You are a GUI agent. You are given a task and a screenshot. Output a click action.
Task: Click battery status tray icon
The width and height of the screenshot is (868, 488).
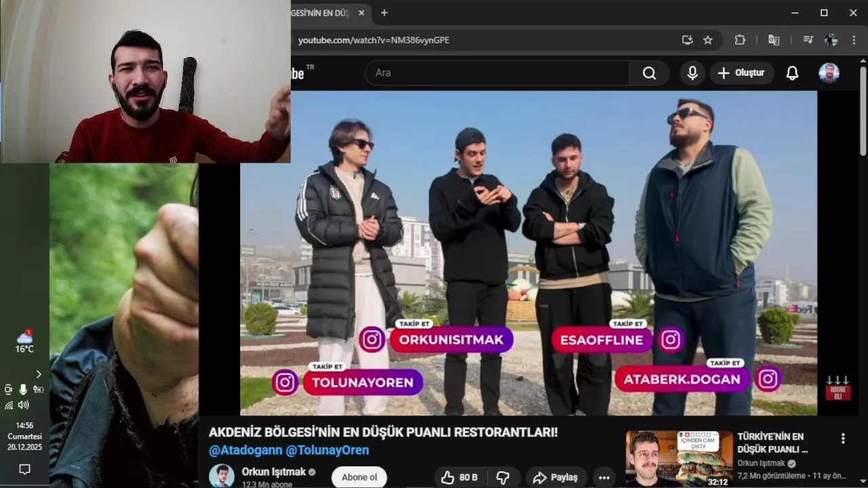click(38, 389)
